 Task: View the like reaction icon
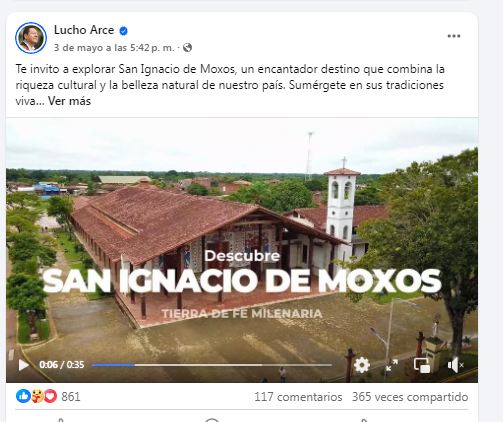click(x=23, y=396)
